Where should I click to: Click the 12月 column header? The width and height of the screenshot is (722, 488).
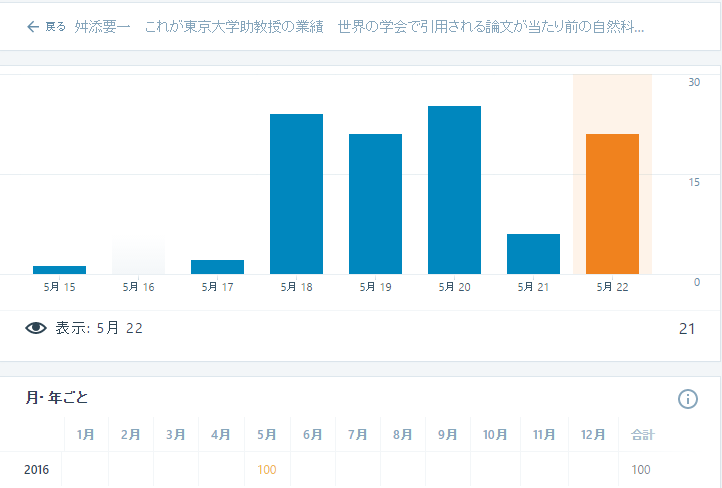[x=592, y=435]
